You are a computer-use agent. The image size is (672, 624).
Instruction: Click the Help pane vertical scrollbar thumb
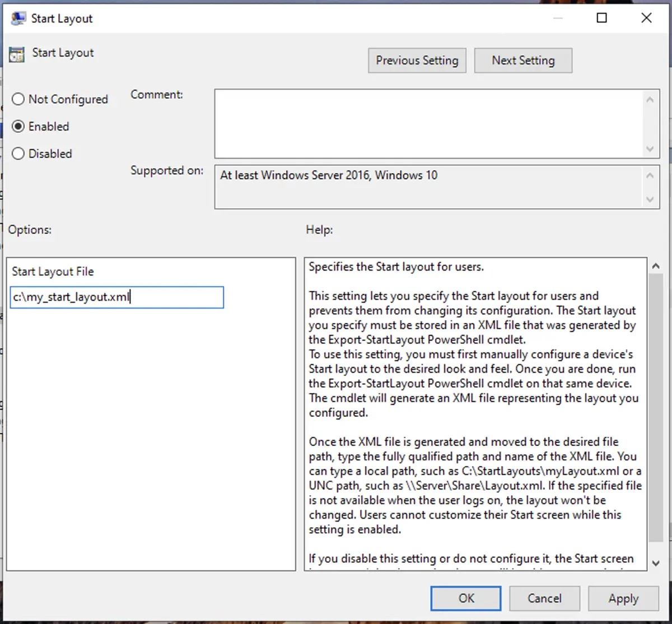(x=655, y=408)
